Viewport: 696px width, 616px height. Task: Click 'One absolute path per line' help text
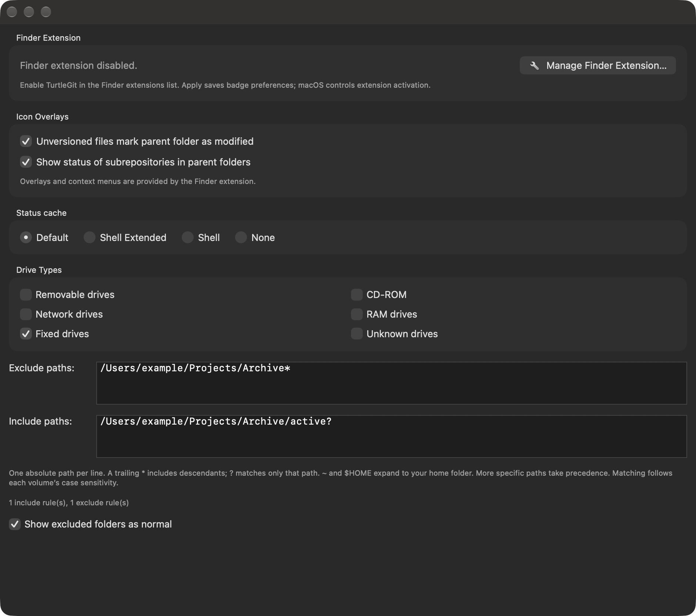(341, 478)
